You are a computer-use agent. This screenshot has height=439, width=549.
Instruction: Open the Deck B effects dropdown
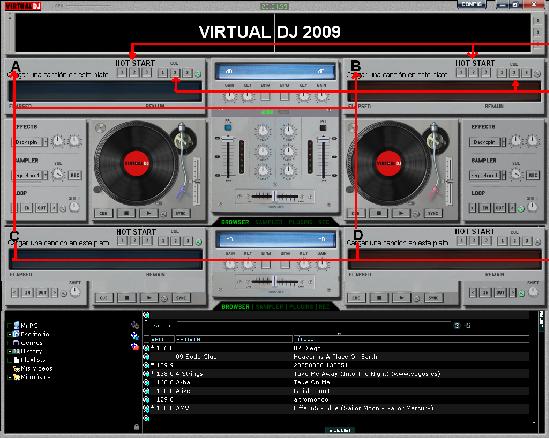(x=503, y=142)
